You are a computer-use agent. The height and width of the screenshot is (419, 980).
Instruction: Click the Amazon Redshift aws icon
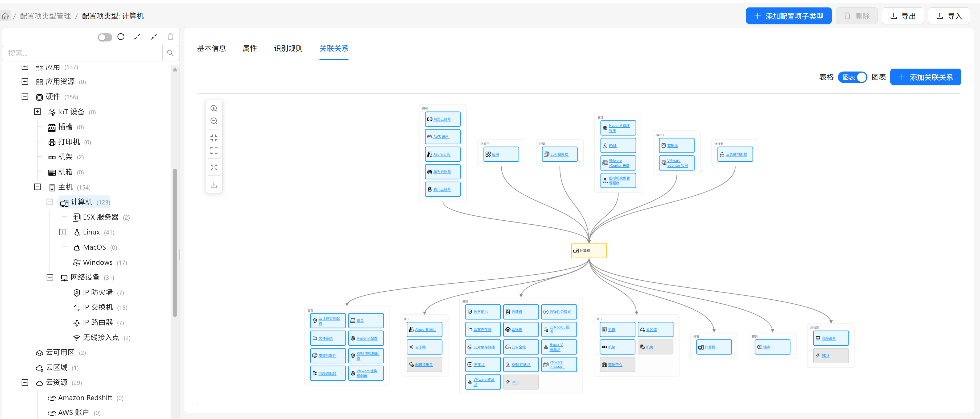pyautogui.click(x=52, y=398)
